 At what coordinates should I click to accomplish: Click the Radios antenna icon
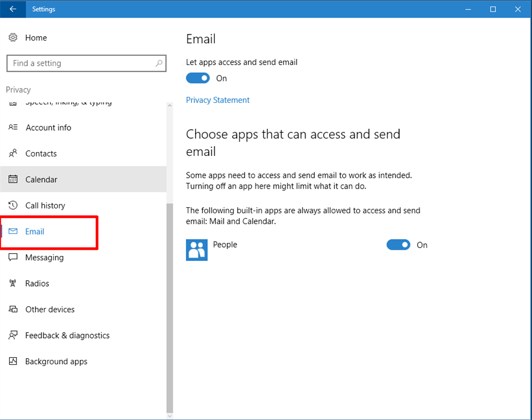tap(13, 283)
